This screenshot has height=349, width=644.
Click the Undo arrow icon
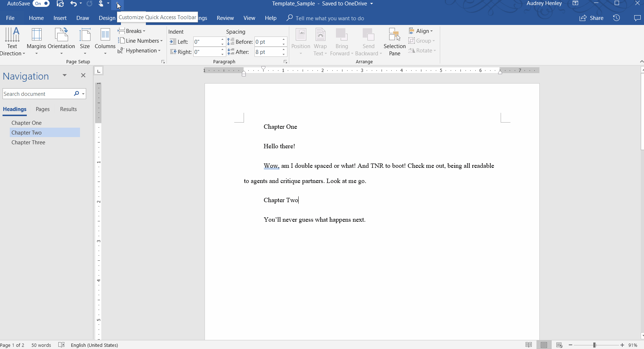click(x=73, y=4)
